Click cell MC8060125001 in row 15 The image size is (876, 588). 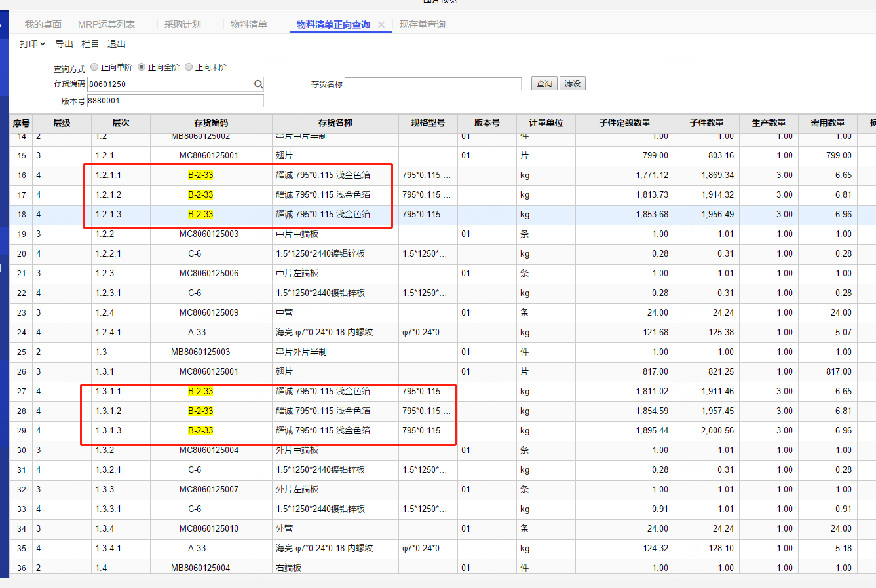209,156
